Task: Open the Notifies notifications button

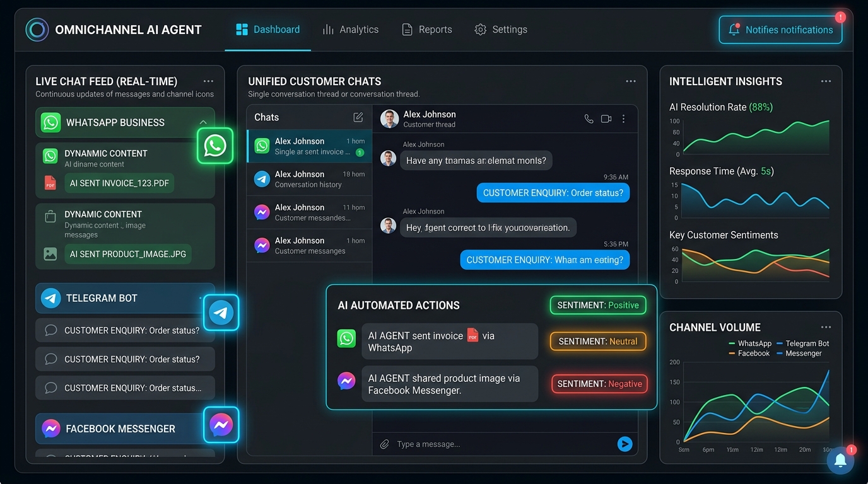Action: pyautogui.click(x=780, y=30)
